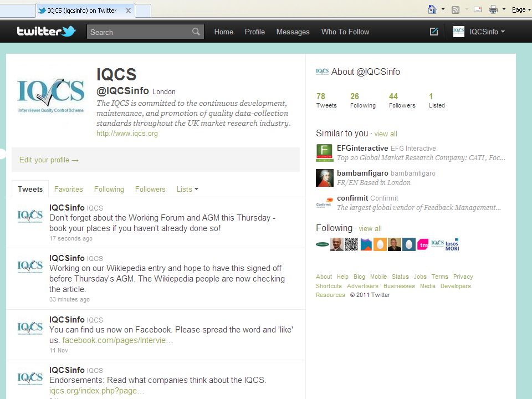Click avatar of Working Forum AGM tweet
The image size is (532, 399).
coord(30,216)
